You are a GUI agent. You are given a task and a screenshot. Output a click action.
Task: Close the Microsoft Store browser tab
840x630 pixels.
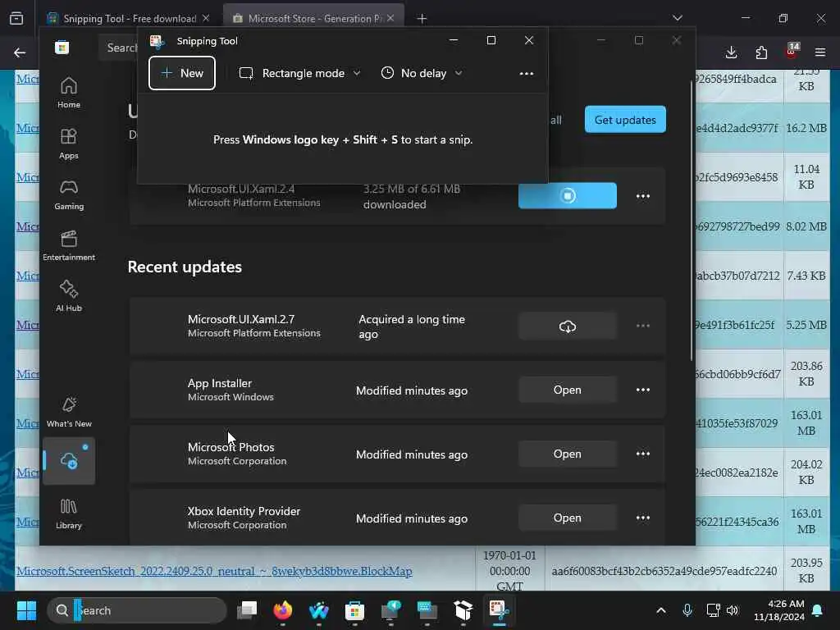click(390, 18)
